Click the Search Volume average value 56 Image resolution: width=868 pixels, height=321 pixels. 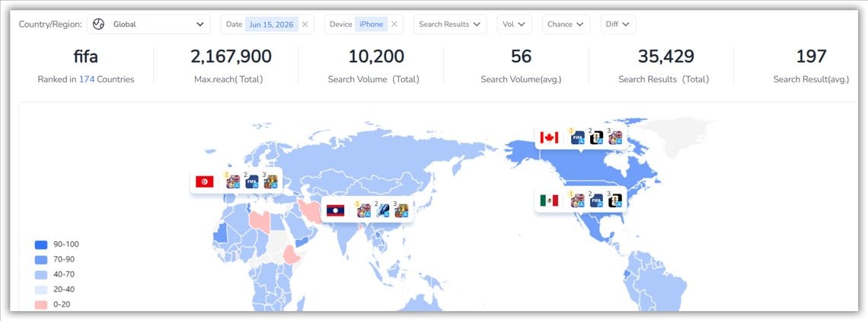[521, 56]
